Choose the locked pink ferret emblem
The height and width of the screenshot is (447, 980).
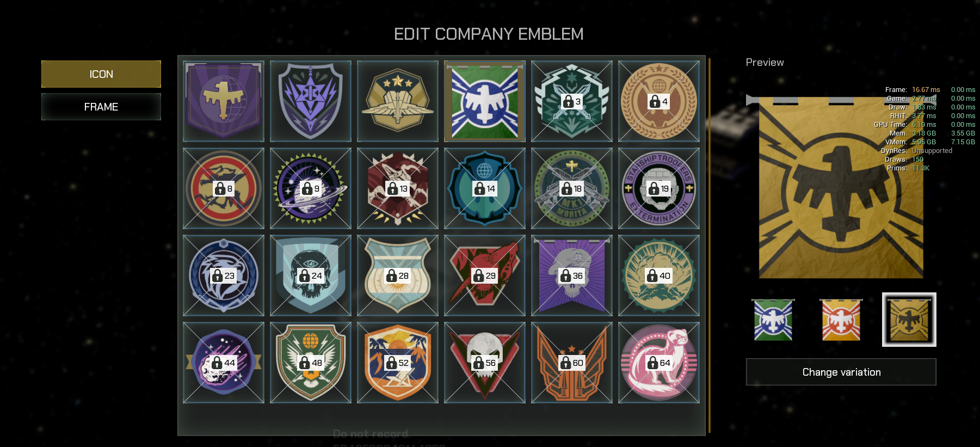[x=659, y=363]
